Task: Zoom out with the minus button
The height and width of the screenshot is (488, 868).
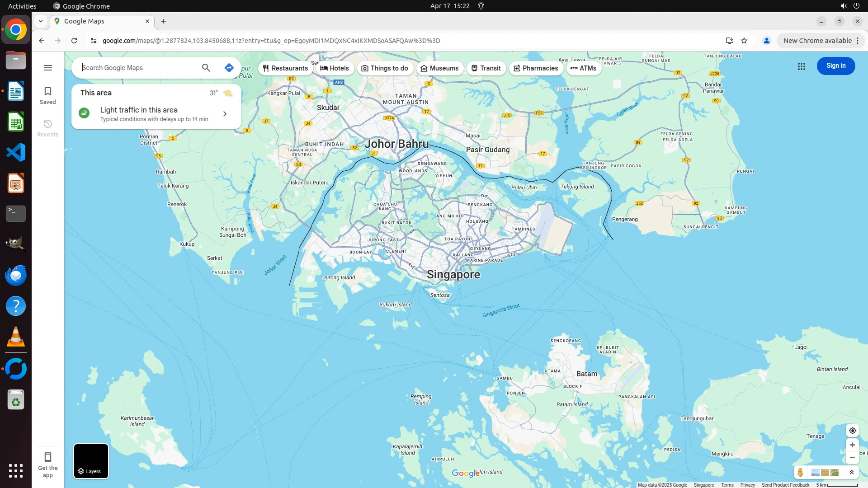Action: pos(852,458)
